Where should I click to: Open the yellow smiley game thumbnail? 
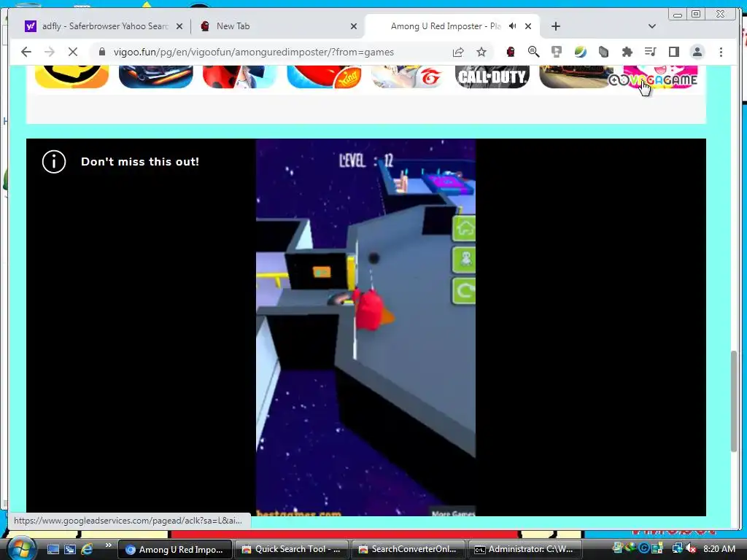point(72,77)
